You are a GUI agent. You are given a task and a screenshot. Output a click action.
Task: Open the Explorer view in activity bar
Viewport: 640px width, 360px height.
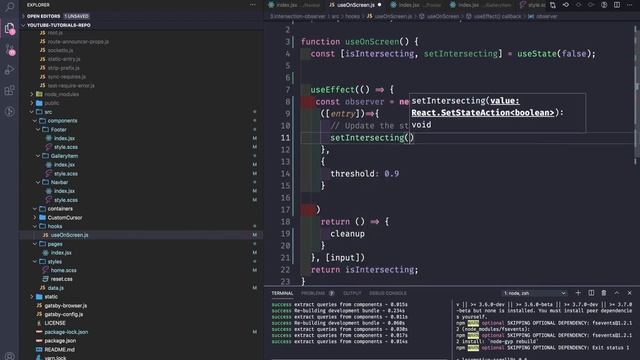tap(9, 28)
